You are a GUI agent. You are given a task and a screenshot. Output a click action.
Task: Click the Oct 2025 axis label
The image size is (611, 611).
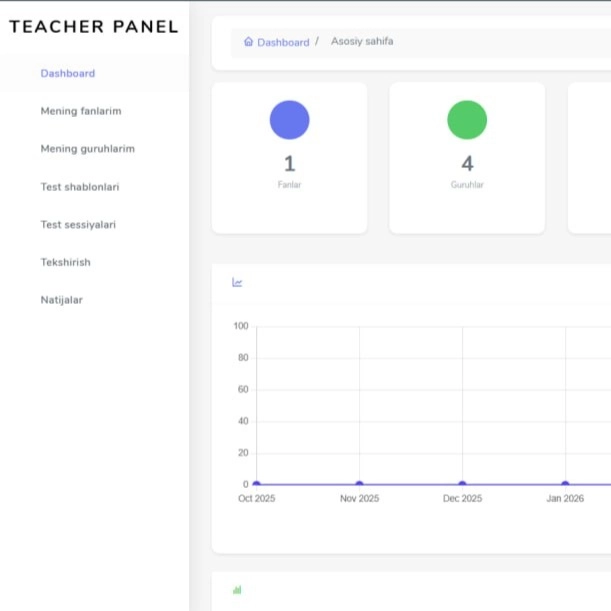256,498
